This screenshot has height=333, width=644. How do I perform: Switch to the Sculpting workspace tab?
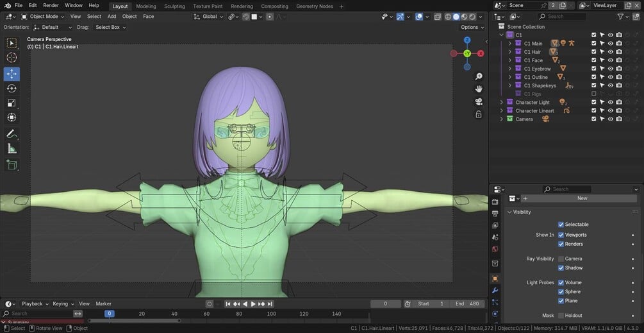[x=174, y=6]
